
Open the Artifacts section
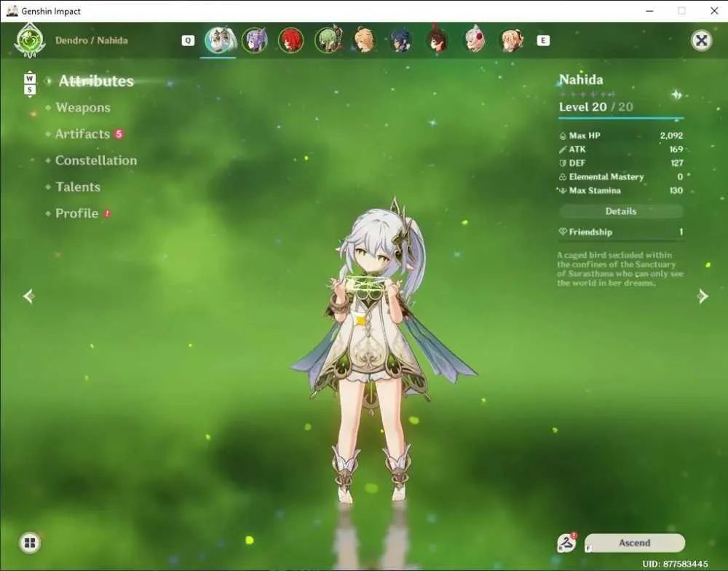click(x=83, y=134)
